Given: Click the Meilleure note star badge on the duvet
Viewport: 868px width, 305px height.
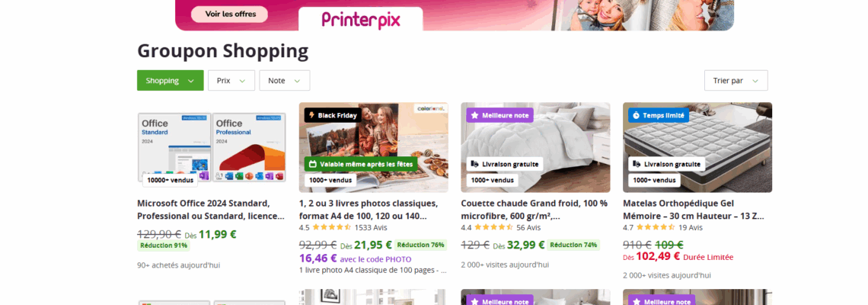Looking at the screenshot, I should [474, 115].
